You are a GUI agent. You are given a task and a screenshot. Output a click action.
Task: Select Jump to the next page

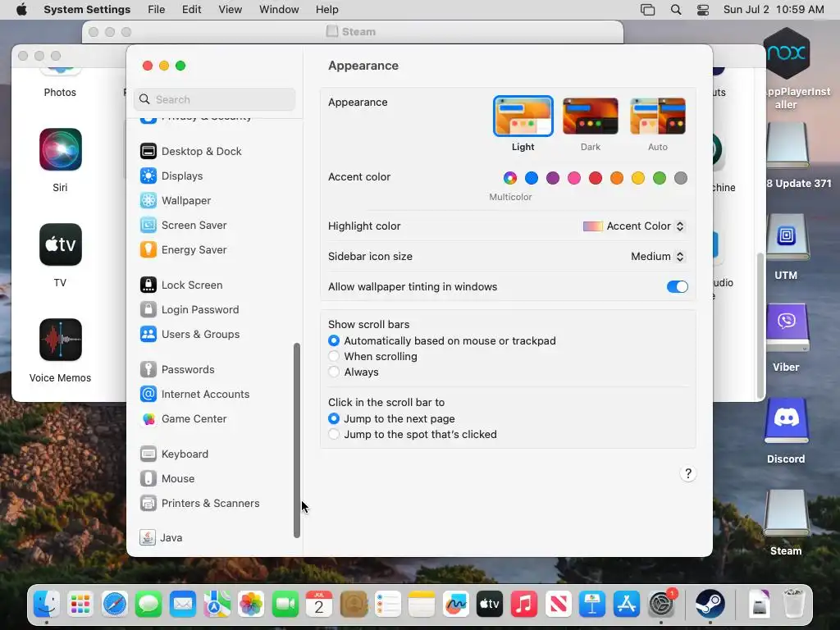pyautogui.click(x=334, y=418)
